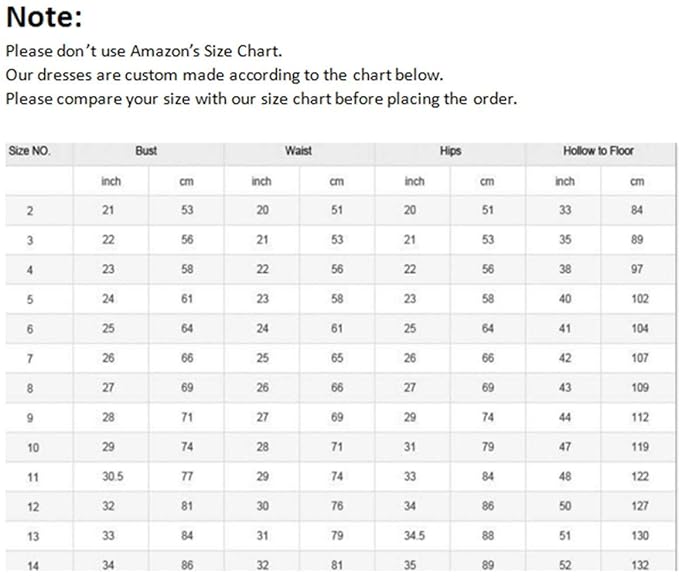Click the 132 cm value in last row
Image resolution: width=679 pixels, height=586 pixels.
click(x=640, y=565)
